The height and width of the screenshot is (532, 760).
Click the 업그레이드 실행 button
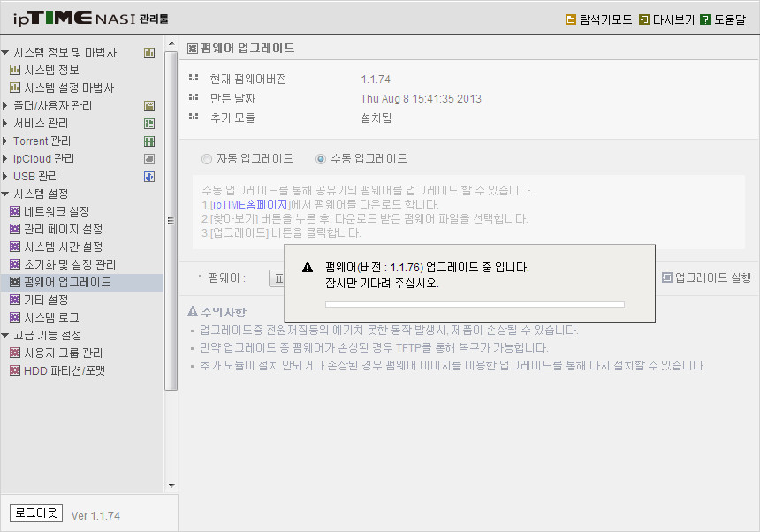click(706, 277)
